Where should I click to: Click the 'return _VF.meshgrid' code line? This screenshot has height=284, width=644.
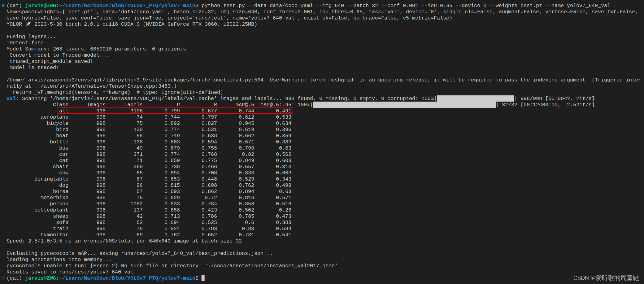coord(118,92)
